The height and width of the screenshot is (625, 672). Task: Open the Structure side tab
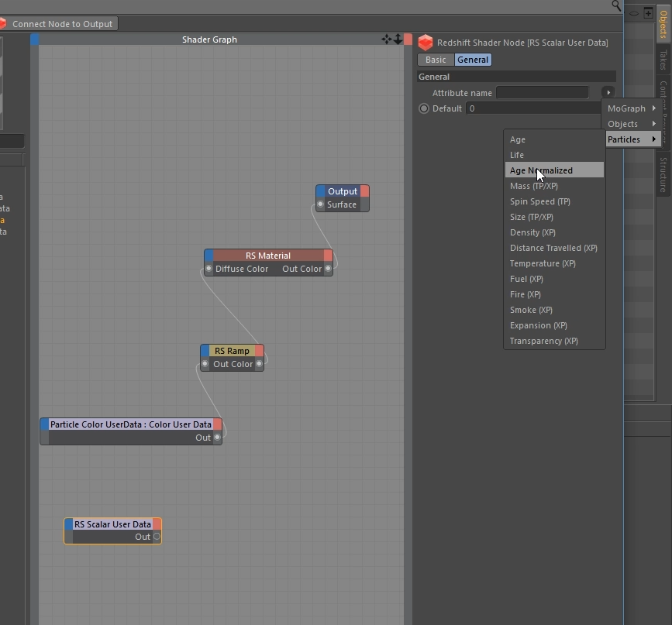(x=663, y=175)
